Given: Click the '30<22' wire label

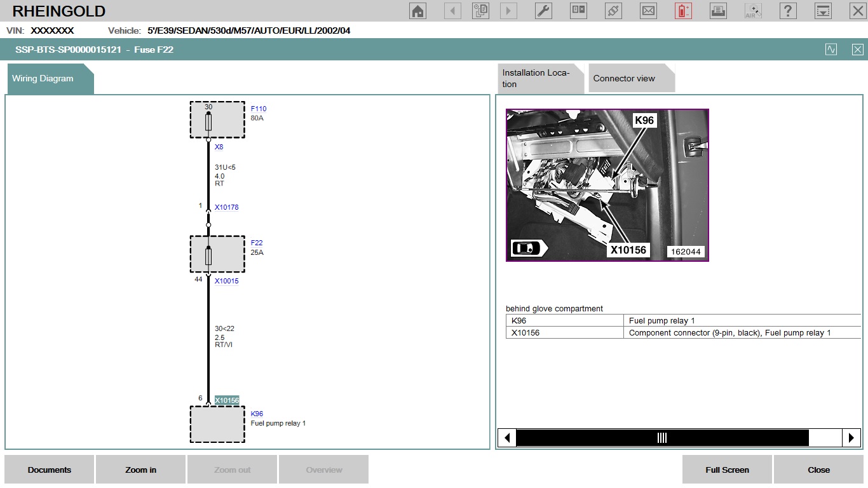Looking at the screenshot, I should (x=224, y=329).
